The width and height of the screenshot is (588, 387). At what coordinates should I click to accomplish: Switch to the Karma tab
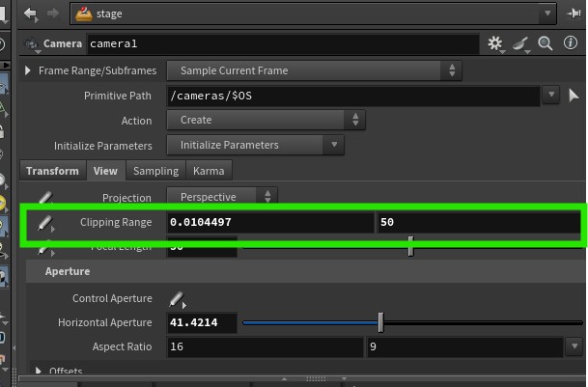tap(209, 171)
